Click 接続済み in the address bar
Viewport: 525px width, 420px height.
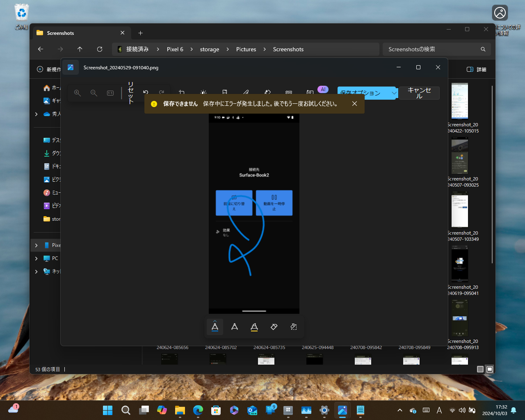[137, 49]
